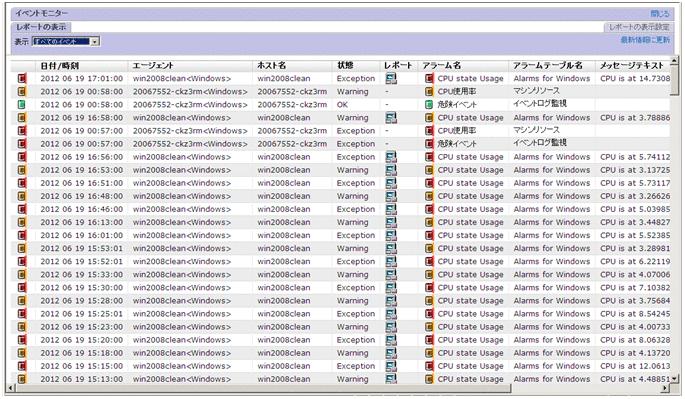
Task: Open report icon for 16:46:00 event
Action: tap(391, 209)
